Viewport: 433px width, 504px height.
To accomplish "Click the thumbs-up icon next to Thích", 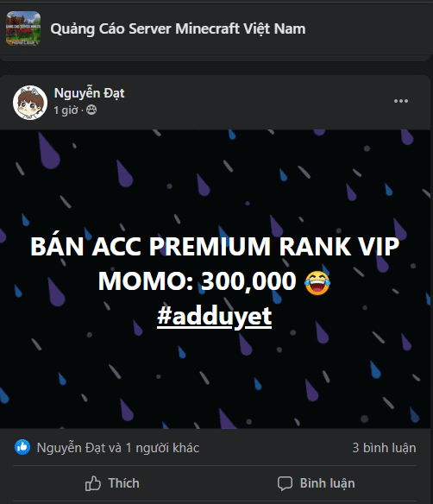I will pyautogui.click(x=93, y=483).
